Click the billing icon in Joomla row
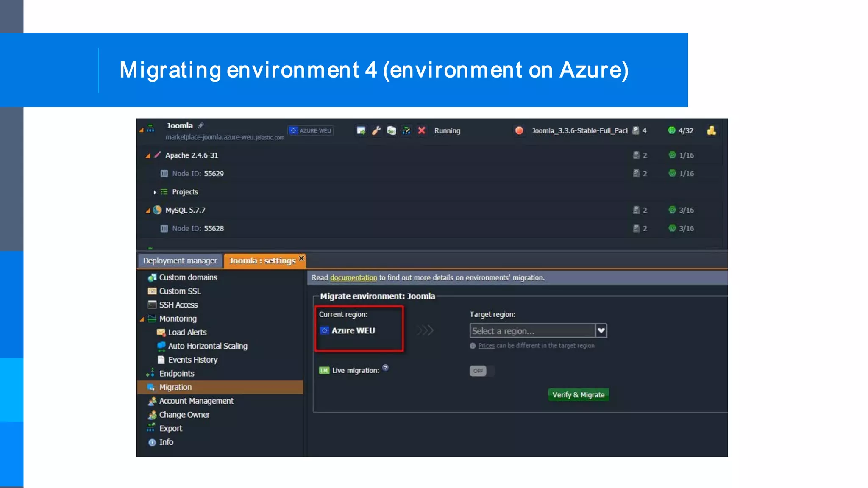This screenshot has height=488, width=868. (712, 130)
